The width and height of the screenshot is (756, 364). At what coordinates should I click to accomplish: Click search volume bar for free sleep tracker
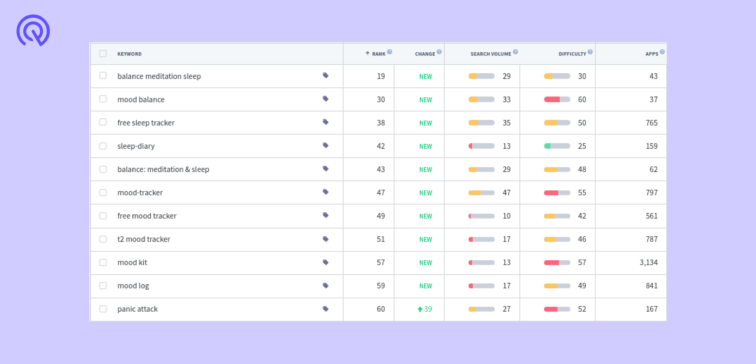[x=481, y=123]
